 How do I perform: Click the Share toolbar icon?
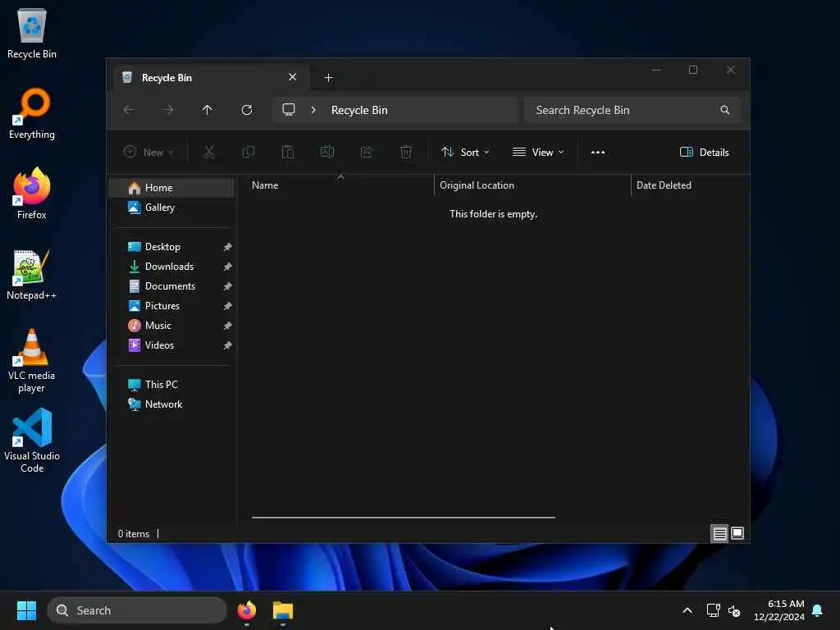tap(367, 152)
